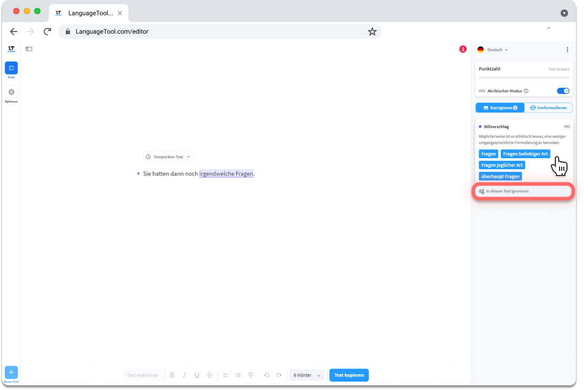The width and height of the screenshot is (588, 390).
Task: Click glasses icon in Stilvorschlag card
Action: pos(567,127)
